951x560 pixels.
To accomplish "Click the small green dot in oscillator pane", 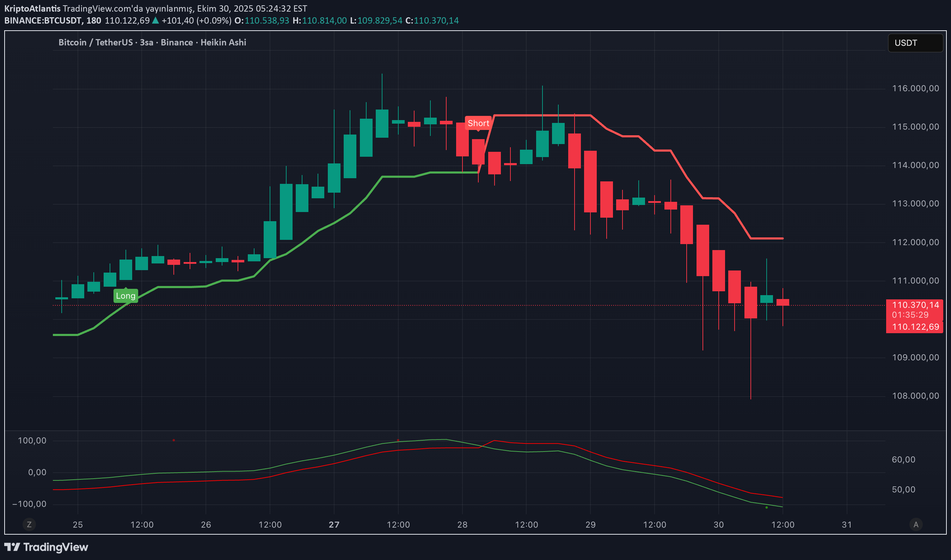I will pos(766,507).
